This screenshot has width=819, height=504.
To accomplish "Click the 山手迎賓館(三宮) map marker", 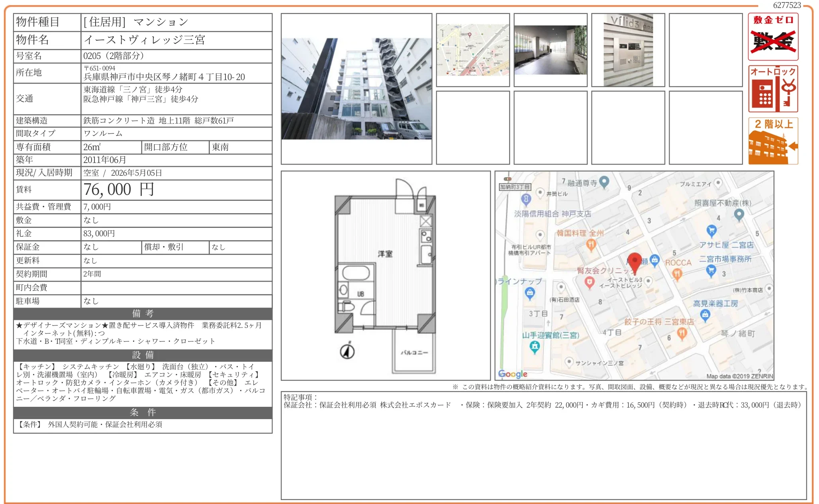I will coord(535,347).
